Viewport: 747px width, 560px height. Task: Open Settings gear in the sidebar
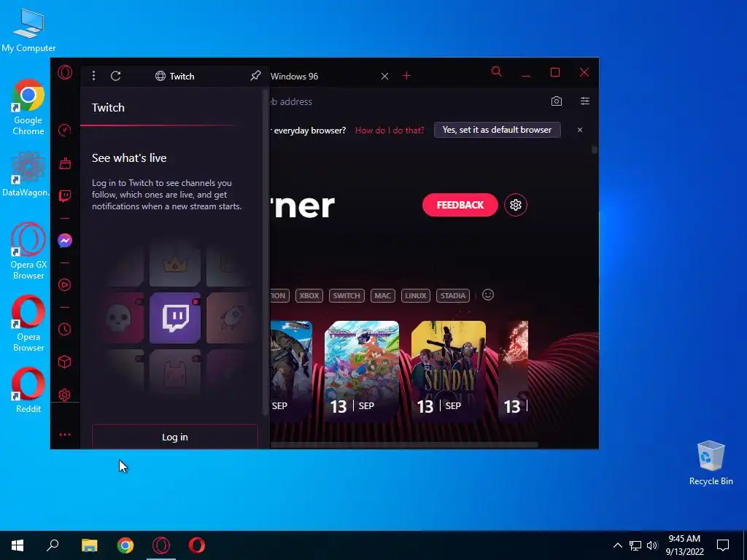pyautogui.click(x=65, y=394)
